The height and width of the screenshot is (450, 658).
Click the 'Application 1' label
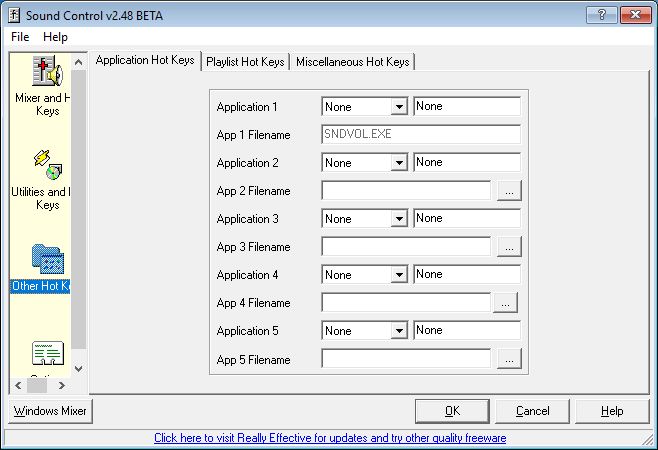[x=247, y=107]
